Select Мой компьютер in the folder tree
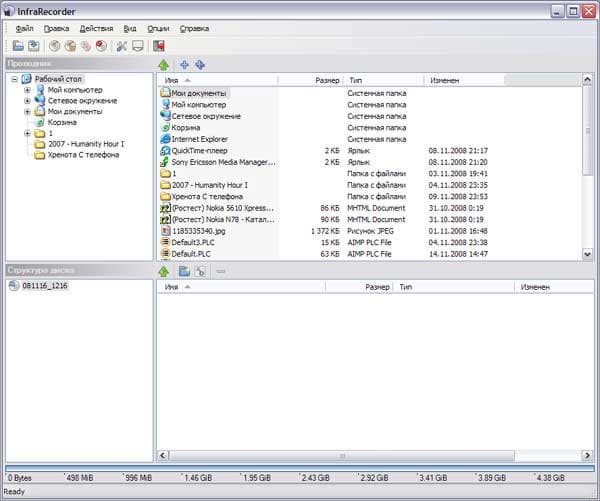 point(75,90)
